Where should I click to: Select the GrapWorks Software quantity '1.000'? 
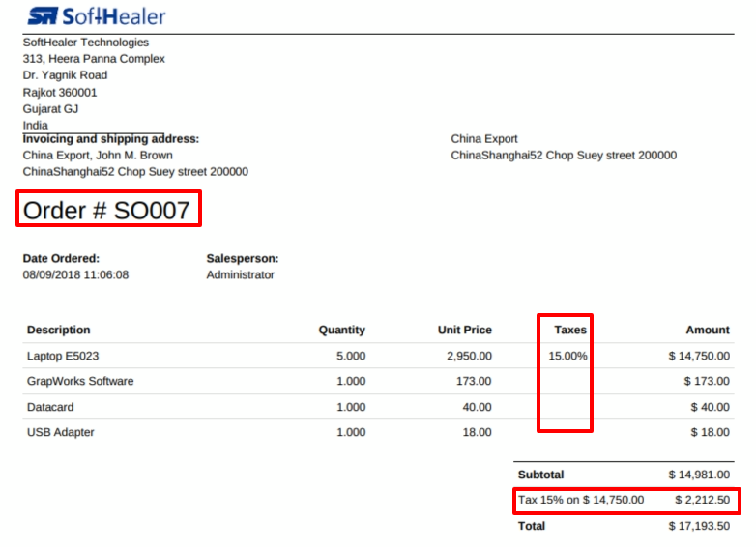351,381
